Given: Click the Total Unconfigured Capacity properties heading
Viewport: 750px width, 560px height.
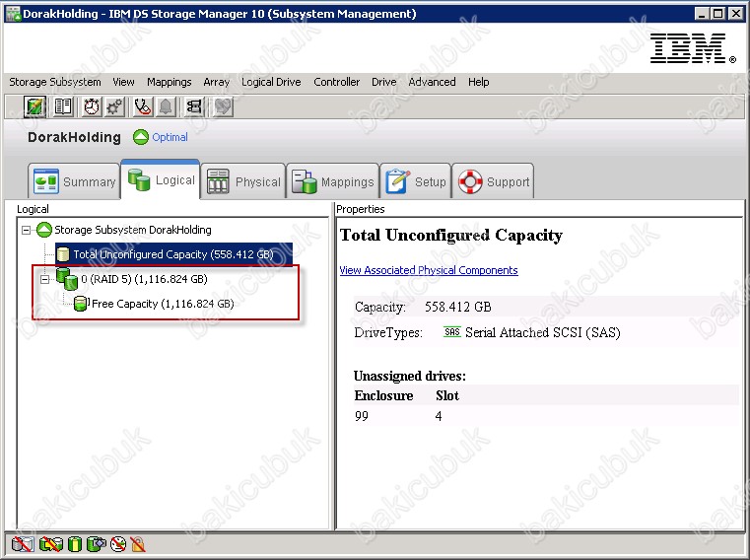Looking at the screenshot, I should [x=451, y=235].
